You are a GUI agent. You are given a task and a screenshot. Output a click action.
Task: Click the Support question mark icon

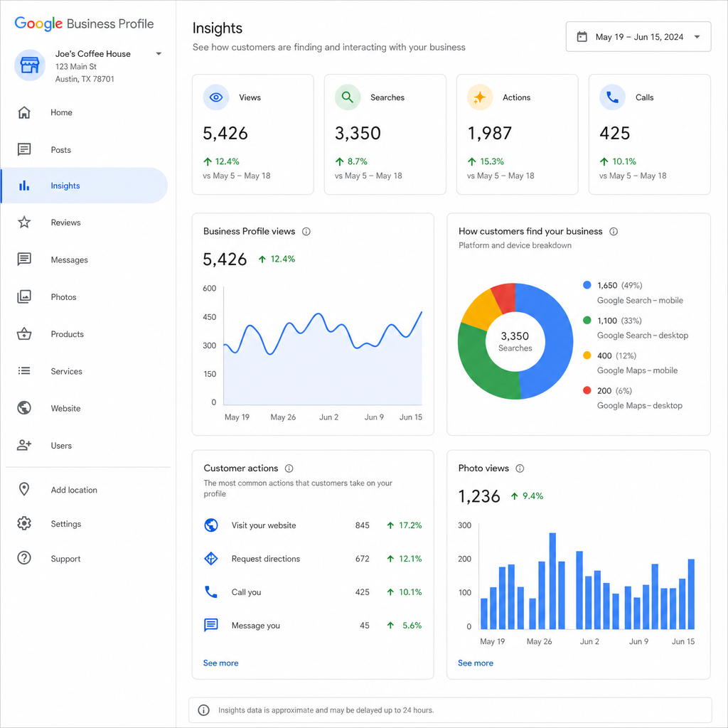pos(24,558)
